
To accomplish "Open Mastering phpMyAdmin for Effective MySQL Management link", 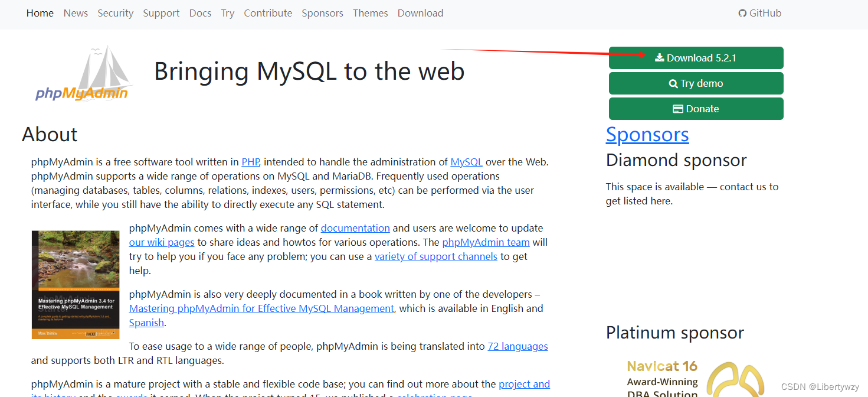I will tap(261, 308).
